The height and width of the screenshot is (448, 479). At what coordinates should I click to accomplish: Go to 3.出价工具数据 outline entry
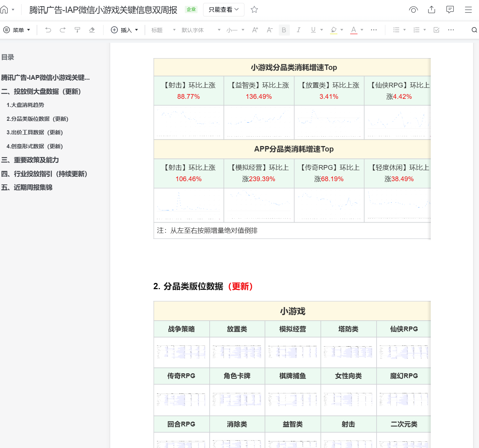pos(35,132)
